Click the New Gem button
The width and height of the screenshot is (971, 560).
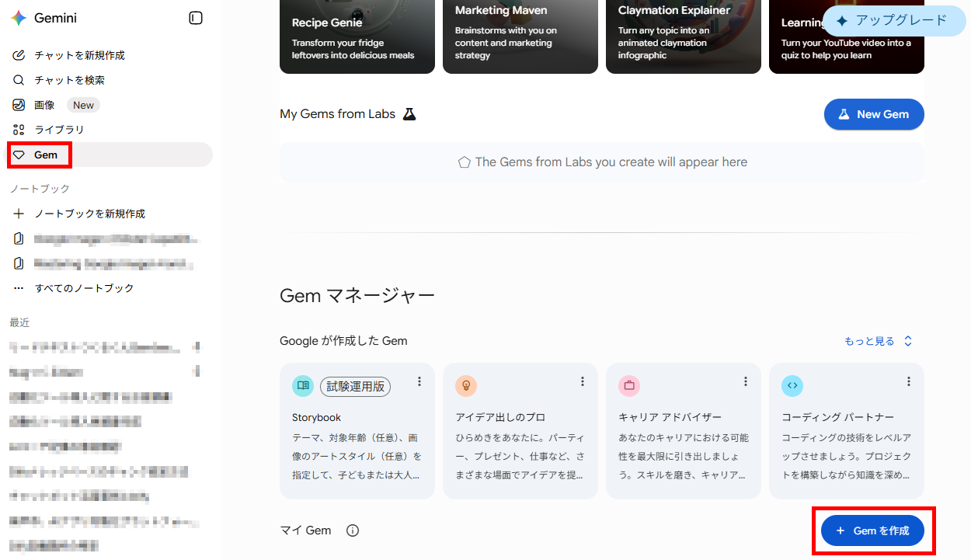(x=874, y=114)
